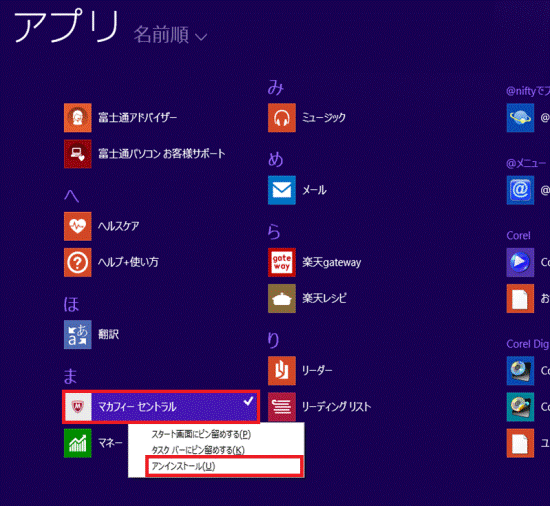The height and width of the screenshot is (506, 550).
Task: Open the 名前順 sort dropdown
Action: (170, 34)
